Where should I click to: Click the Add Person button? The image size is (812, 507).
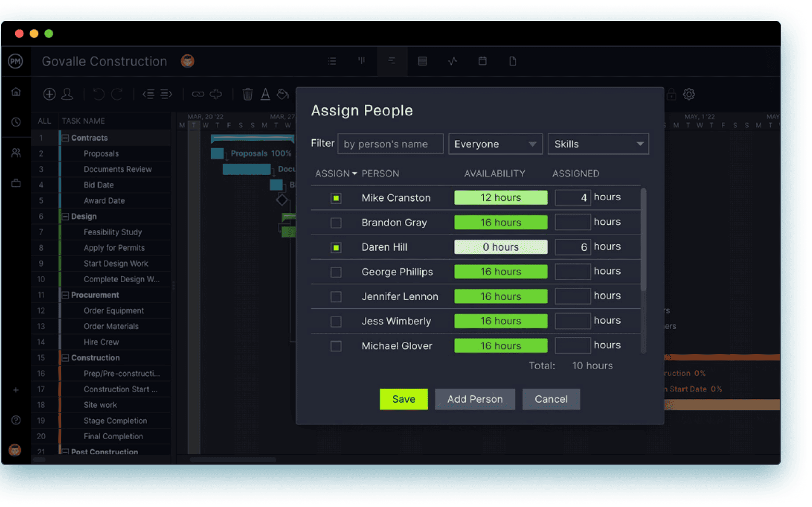pyautogui.click(x=475, y=399)
